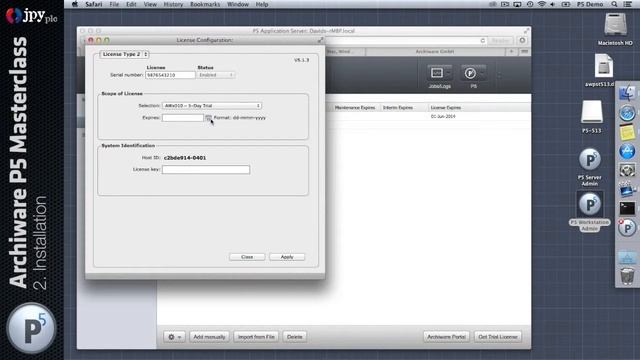
Task: Click the Get Trial License button
Action: pyautogui.click(x=498, y=337)
